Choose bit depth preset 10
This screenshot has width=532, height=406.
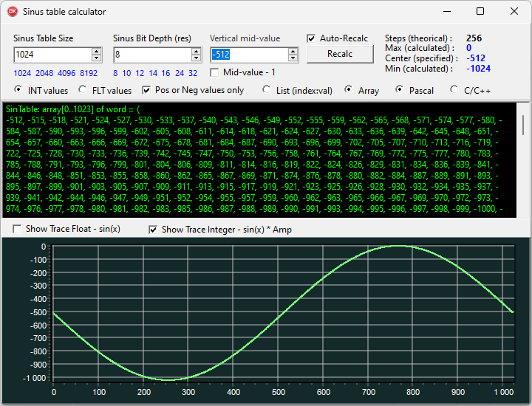126,73
